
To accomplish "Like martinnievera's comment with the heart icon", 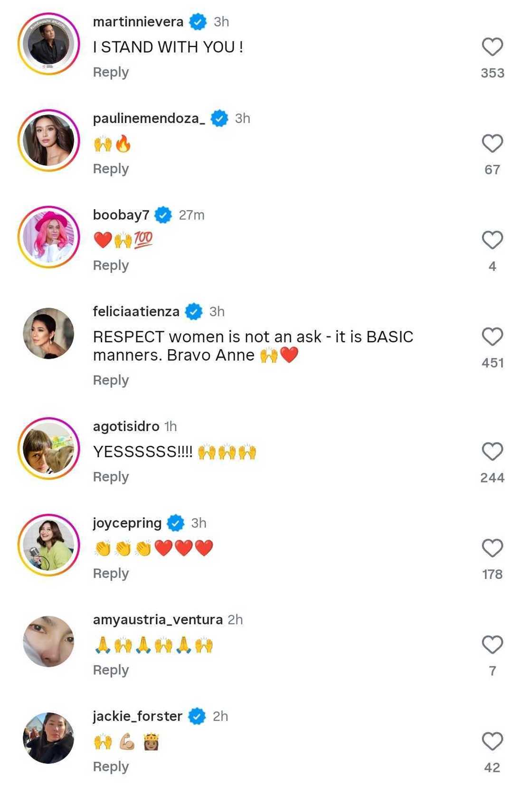I will tap(493, 46).
